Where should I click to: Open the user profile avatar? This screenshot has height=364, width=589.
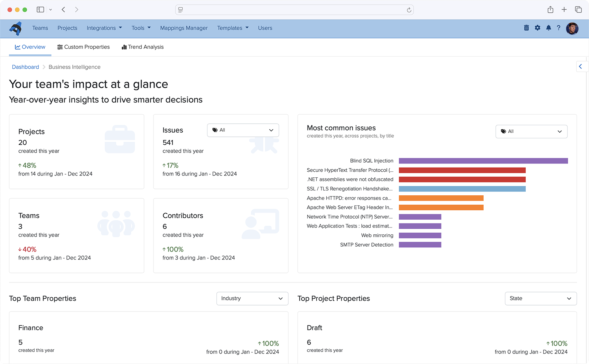pyautogui.click(x=572, y=28)
